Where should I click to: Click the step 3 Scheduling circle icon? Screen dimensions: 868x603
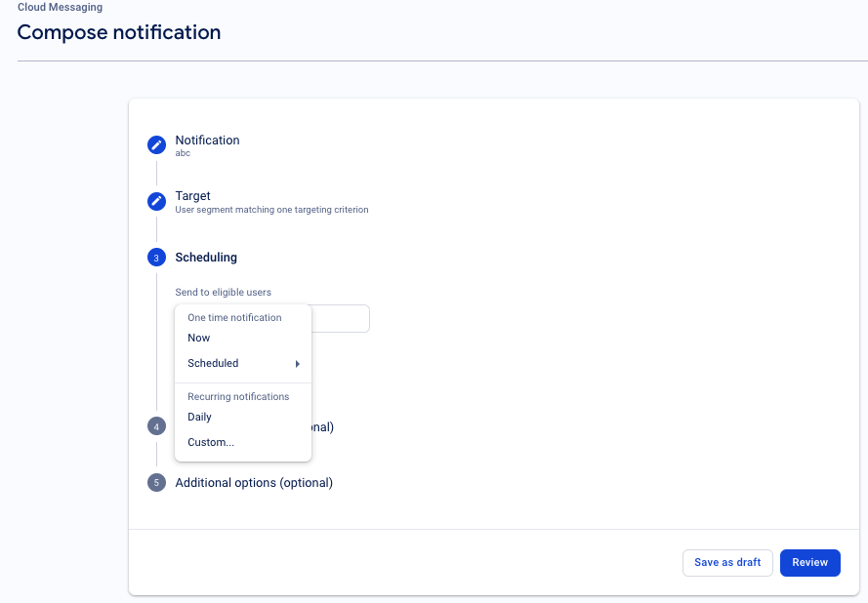tap(156, 258)
